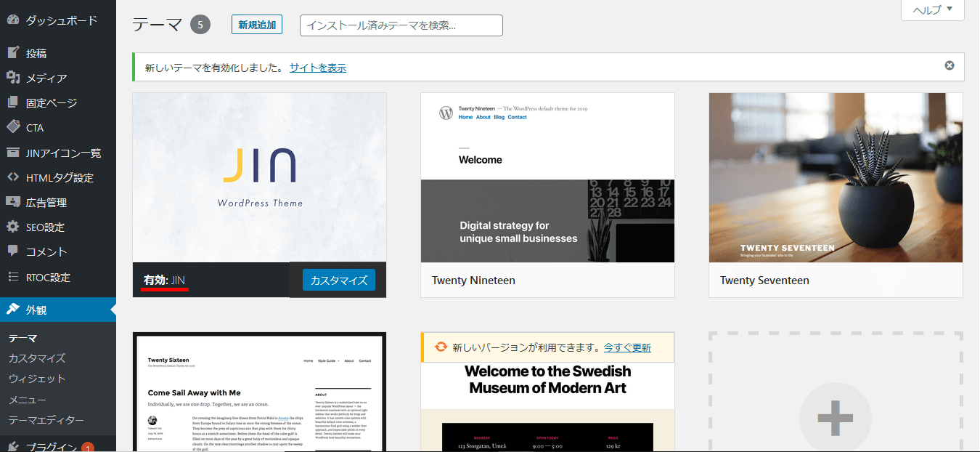Screen dimensions: 980x452
Task: Click the Twenty Seventeen theme name
Action: point(764,280)
